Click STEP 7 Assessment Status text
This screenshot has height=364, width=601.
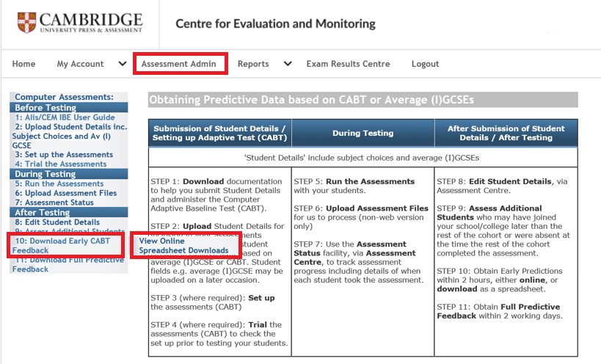[x=359, y=262]
